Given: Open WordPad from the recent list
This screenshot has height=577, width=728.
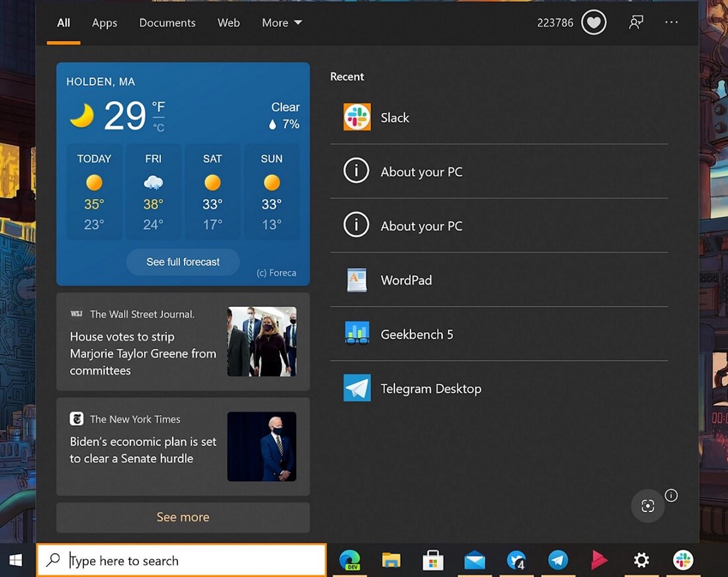Looking at the screenshot, I should point(406,280).
